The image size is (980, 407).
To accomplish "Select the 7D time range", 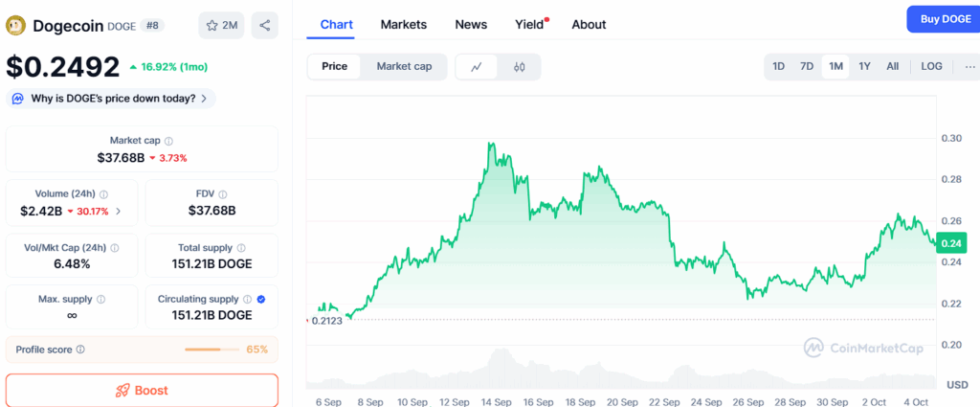I will coord(807,66).
